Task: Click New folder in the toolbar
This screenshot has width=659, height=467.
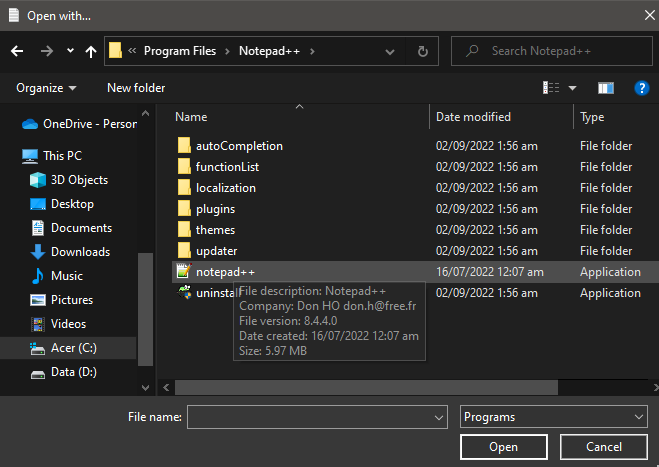Action: tap(136, 88)
